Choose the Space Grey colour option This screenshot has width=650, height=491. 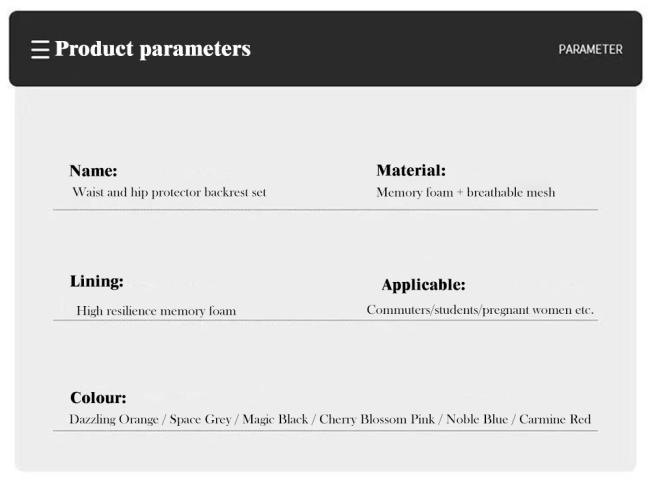tap(199, 419)
